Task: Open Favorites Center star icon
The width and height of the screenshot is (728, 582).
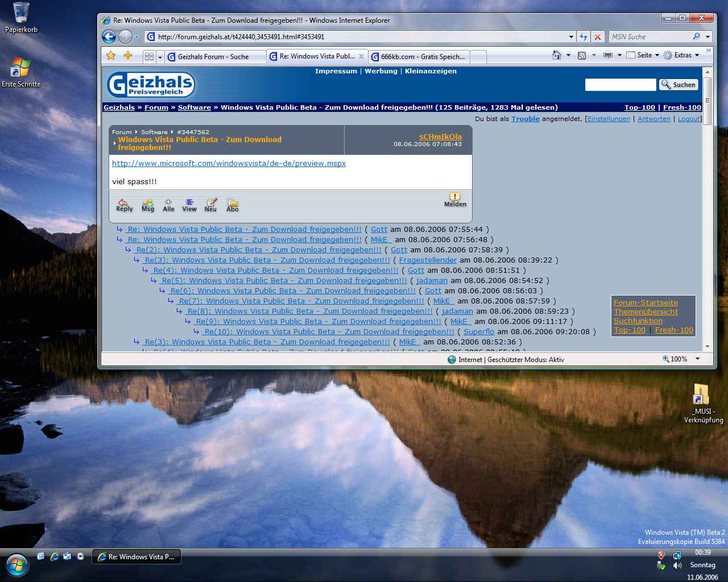Action: click(111, 56)
